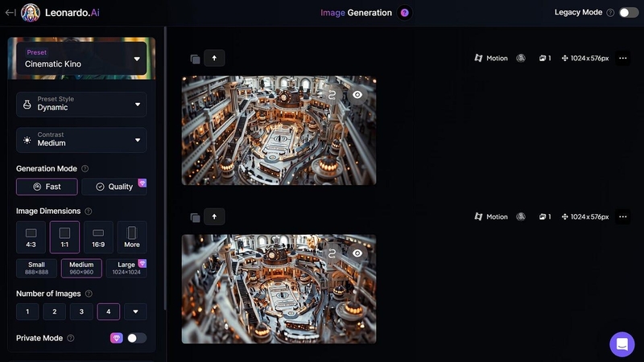The height and width of the screenshot is (362, 644).
Task: Choose the 1:1 aspect ratio
Action: [64, 237]
